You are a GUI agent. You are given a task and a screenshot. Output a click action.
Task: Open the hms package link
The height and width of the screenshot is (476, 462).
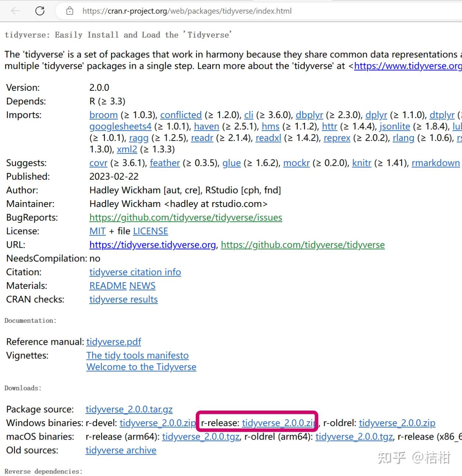click(x=270, y=126)
